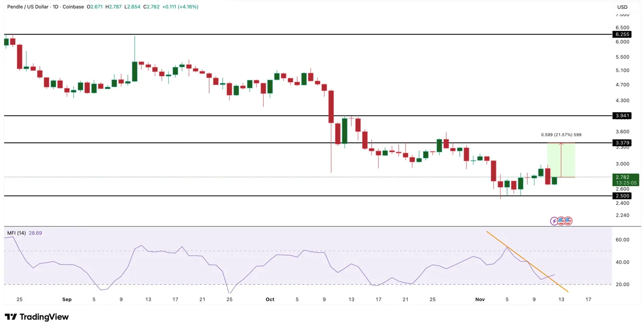The width and height of the screenshot is (644, 328).
Task: Click the Nov date axis label
Action: coord(480,299)
